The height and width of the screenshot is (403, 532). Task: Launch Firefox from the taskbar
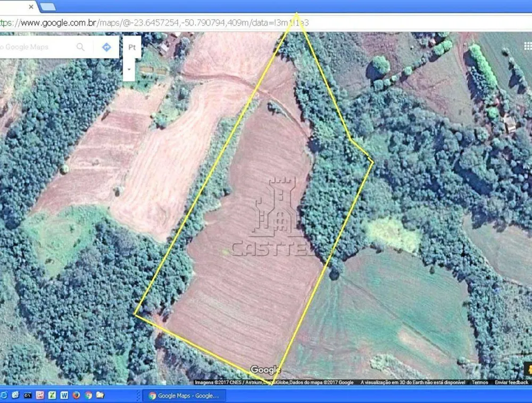pyautogui.click(x=76, y=395)
